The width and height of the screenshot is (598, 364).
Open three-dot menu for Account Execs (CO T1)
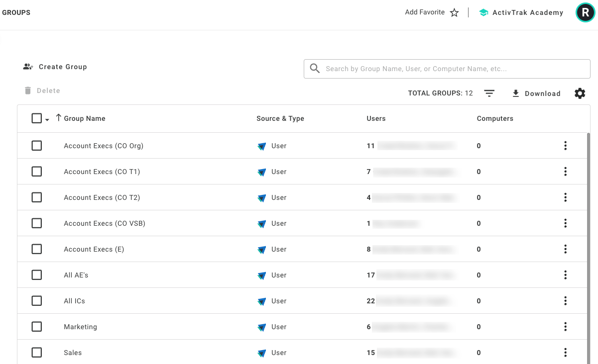[x=565, y=172]
